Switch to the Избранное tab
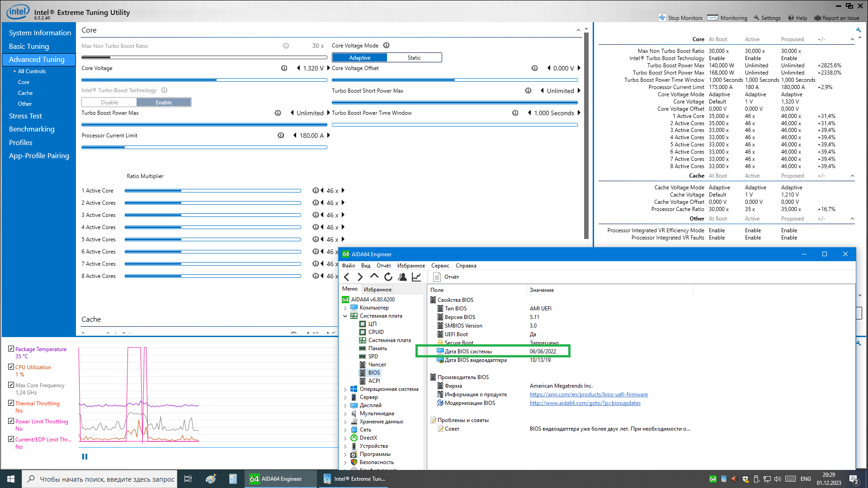 pos(377,290)
